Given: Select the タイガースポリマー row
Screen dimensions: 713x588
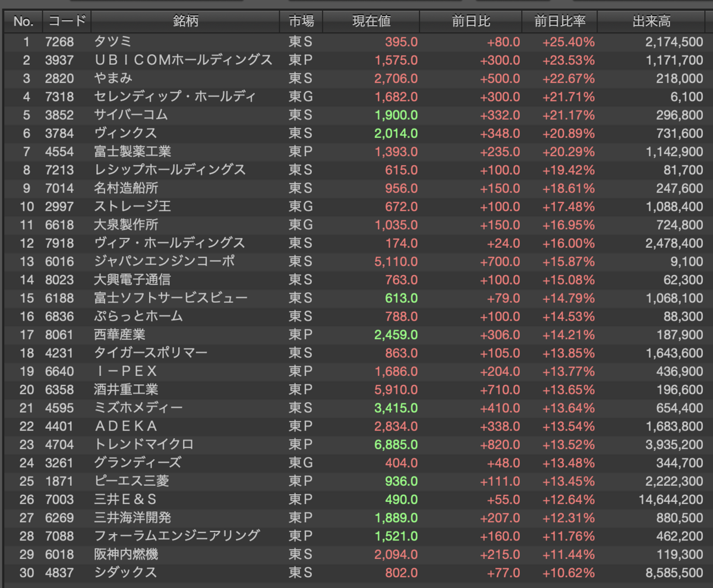Looking at the screenshot, I should point(356,353).
